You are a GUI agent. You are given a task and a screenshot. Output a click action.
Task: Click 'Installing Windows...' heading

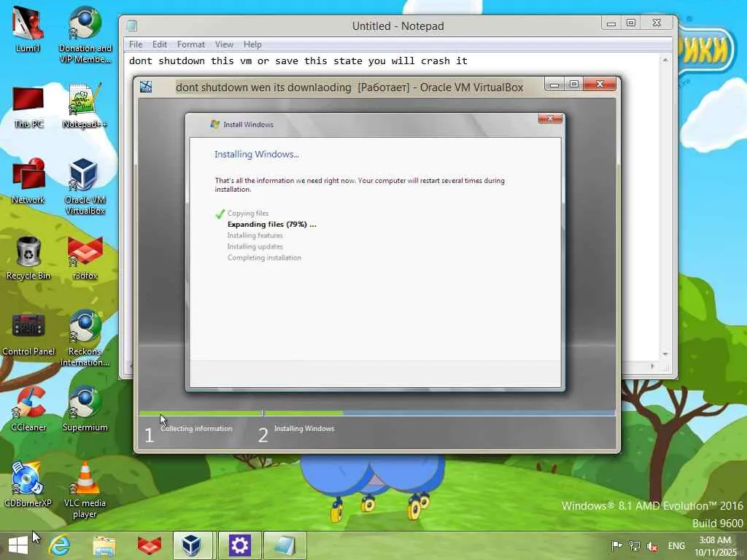(x=257, y=155)
